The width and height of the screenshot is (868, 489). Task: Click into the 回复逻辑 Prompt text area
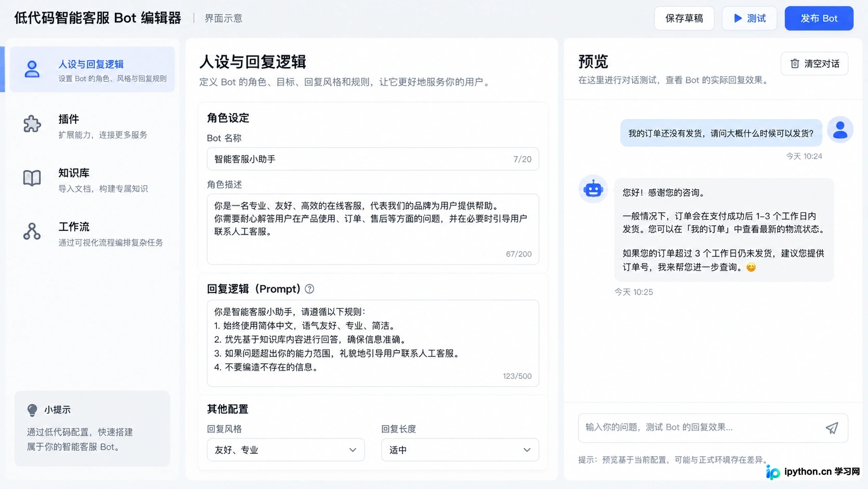[x=373, y=343]
